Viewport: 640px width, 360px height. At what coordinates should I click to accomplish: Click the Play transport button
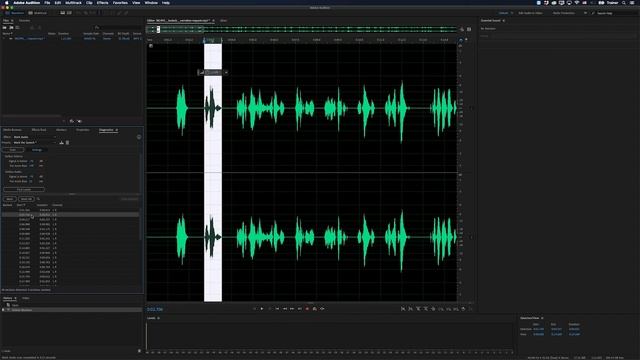click(262, 309)
